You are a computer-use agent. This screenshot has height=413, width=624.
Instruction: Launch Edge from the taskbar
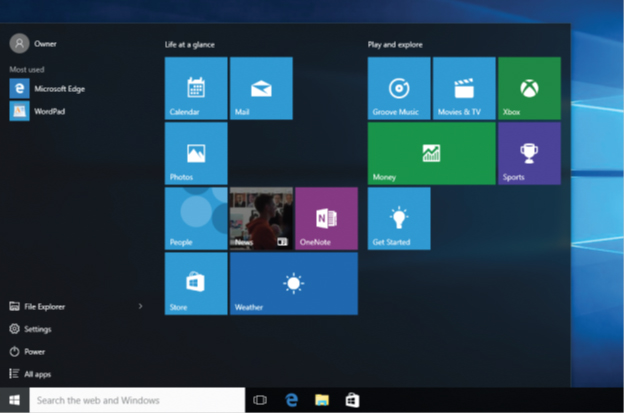[x=291, y=400]
